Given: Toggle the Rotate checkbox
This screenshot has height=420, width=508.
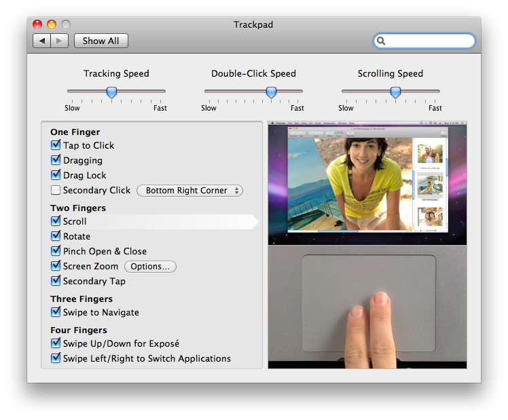Looking at the screenshot, I should [56, 236].
